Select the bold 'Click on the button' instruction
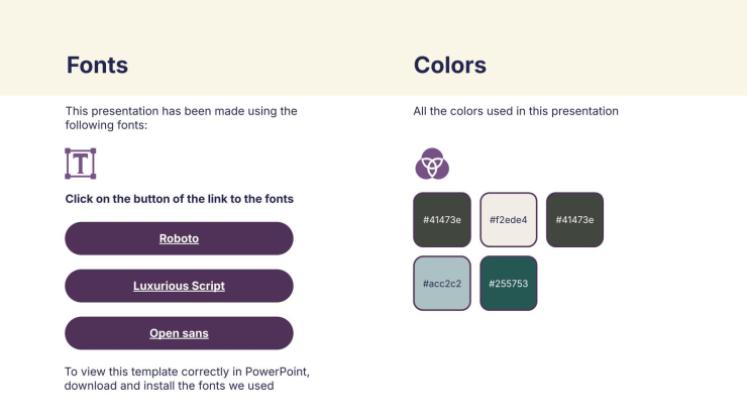The width and height of the screenshot is (747, 420). pos(179,199)
